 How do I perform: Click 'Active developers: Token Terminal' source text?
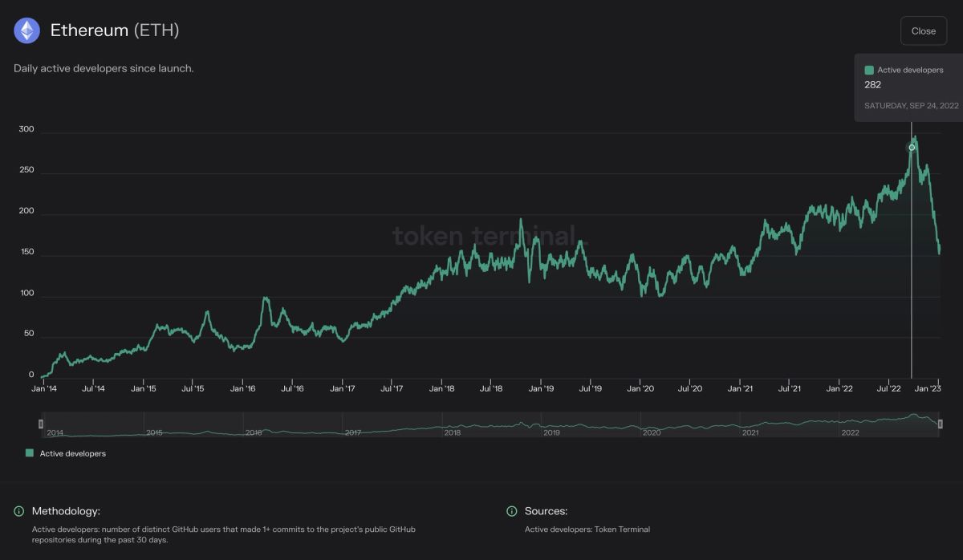pyautogui.click(x=587, y=530)
